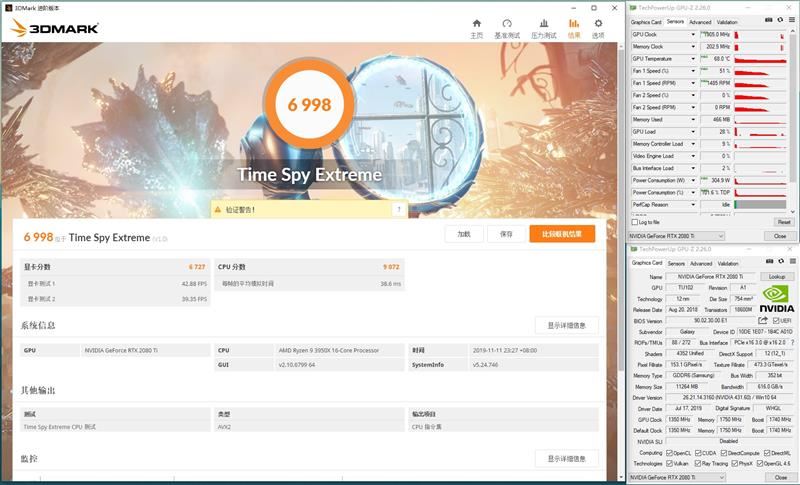Switch to Validation tab in upper GPU-Z window

pyautogui.click(x=727, y=22)
